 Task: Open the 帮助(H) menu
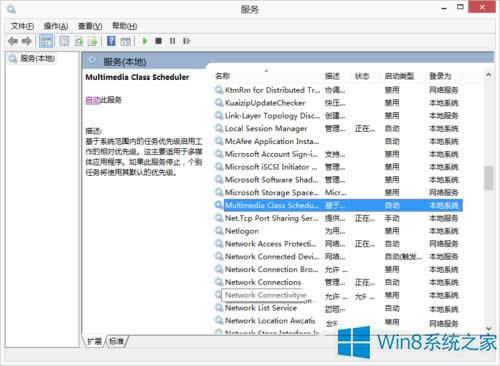tap(124, 26)
